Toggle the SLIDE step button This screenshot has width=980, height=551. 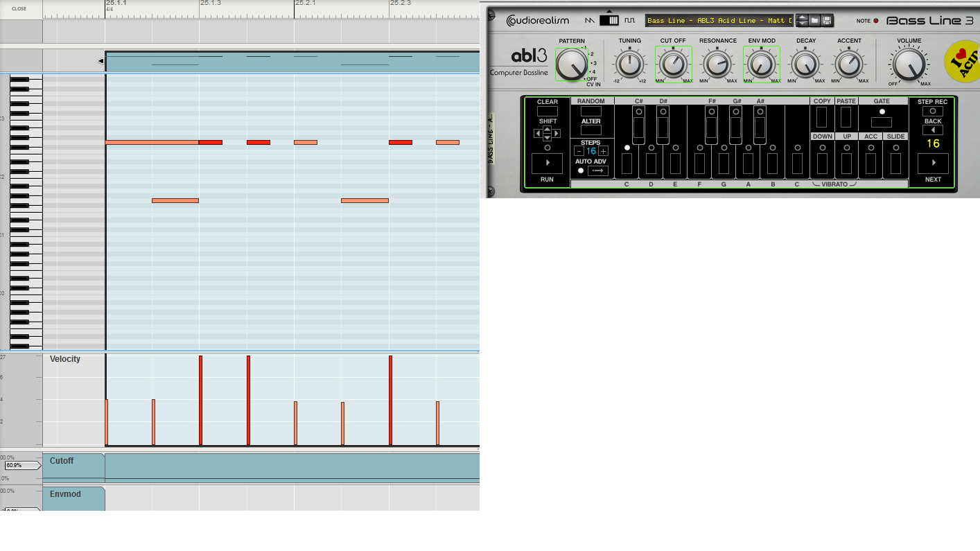click(895, 164)
